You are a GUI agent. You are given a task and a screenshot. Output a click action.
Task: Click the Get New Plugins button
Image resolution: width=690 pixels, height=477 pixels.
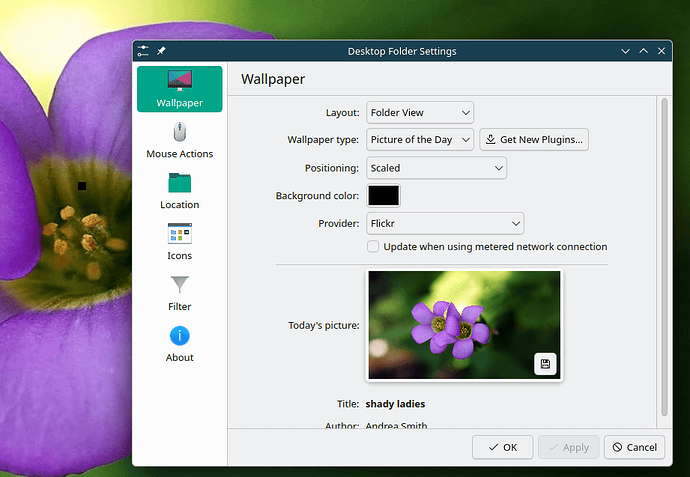click(534, 139)
